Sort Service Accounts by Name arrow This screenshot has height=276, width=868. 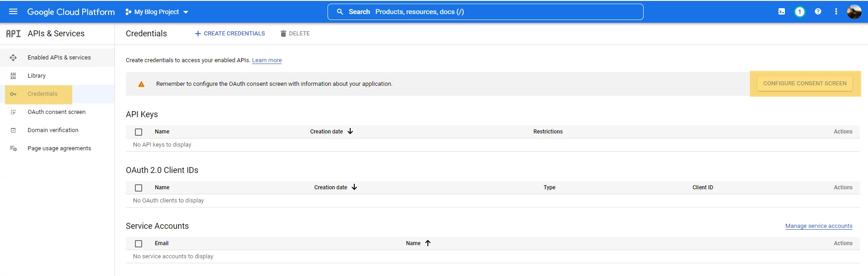point(428,243)
